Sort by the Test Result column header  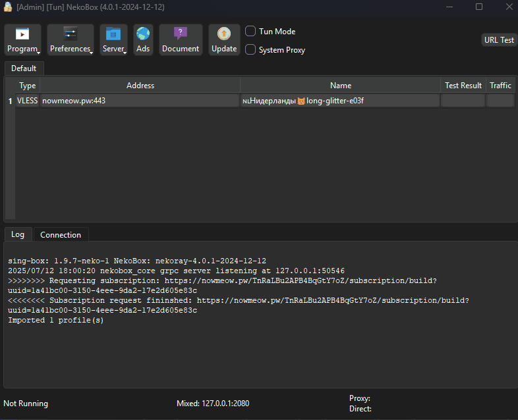463,86
